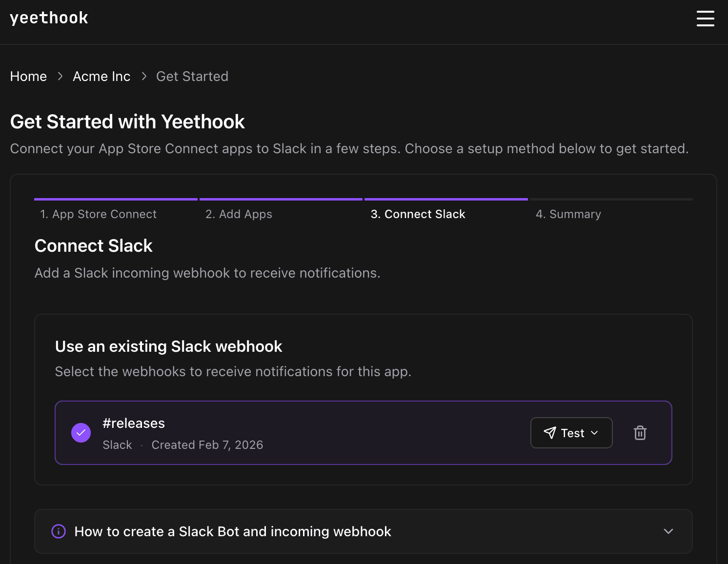The height and width of the screenshot is (564, 728).
Task: Open the Test options dropdown
Action: pos(595,433)
